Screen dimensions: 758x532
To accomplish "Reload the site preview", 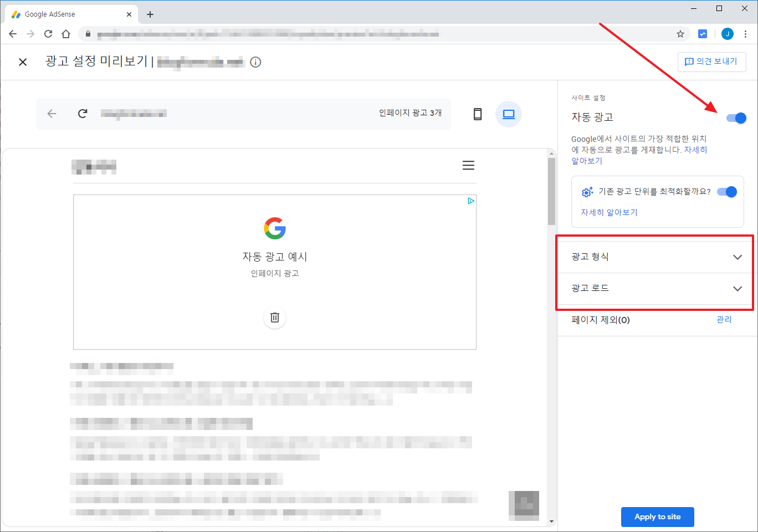I will [83, 114].
